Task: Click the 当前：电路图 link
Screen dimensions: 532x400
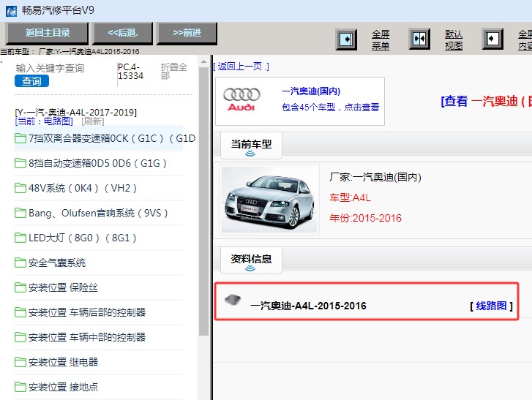Action: (x=44, y=121)
